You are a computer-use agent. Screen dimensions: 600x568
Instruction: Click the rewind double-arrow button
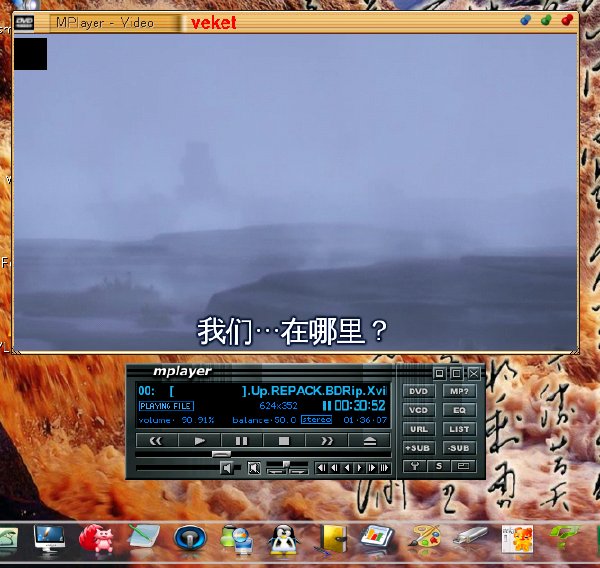[x=157, y=441]
